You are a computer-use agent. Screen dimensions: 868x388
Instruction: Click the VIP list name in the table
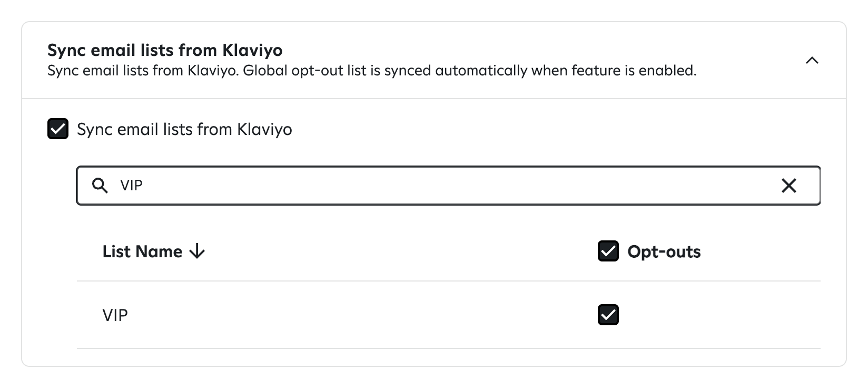tap(115, 315)
